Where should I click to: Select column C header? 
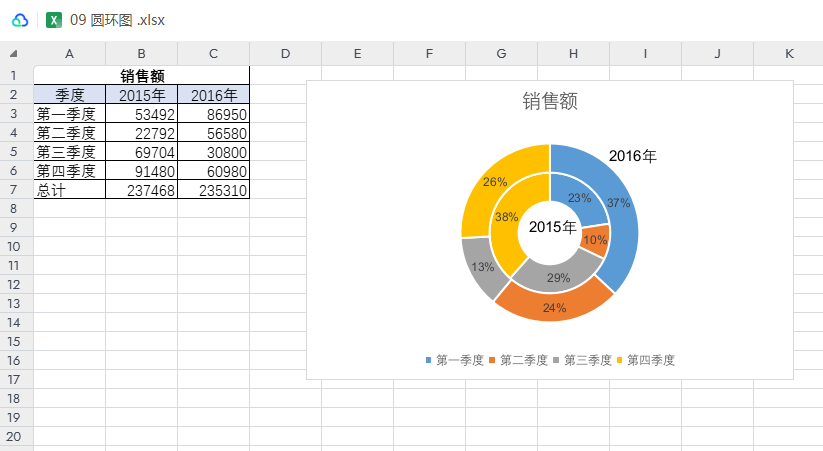(213, 54)
